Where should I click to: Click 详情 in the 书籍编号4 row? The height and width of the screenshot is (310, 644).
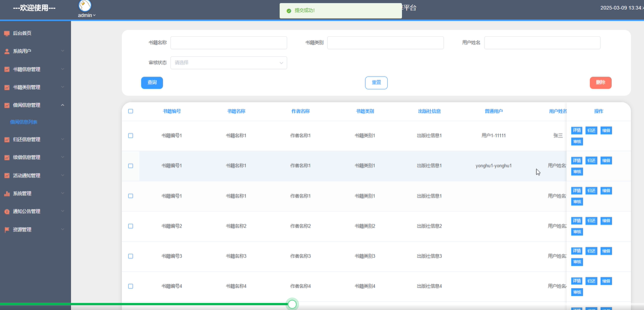pos(577,281)
